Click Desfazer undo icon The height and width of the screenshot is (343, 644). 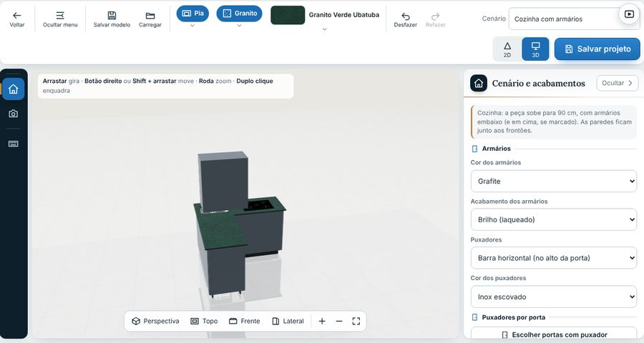[406, 16]
